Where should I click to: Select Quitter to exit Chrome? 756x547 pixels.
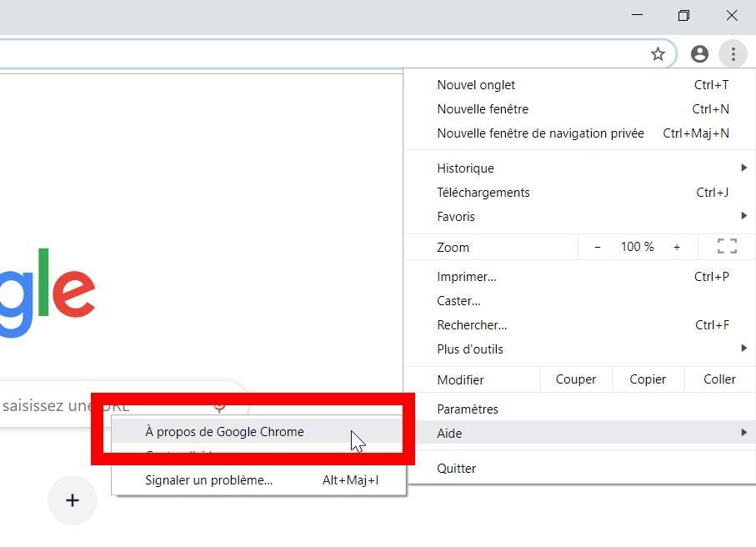[x=579, y=469]
